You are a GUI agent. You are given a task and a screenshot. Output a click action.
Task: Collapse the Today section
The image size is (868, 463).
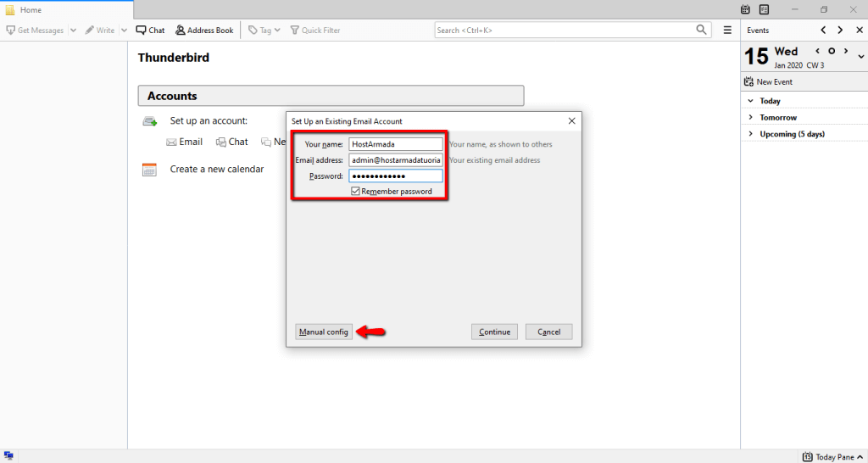click(751, 101)
